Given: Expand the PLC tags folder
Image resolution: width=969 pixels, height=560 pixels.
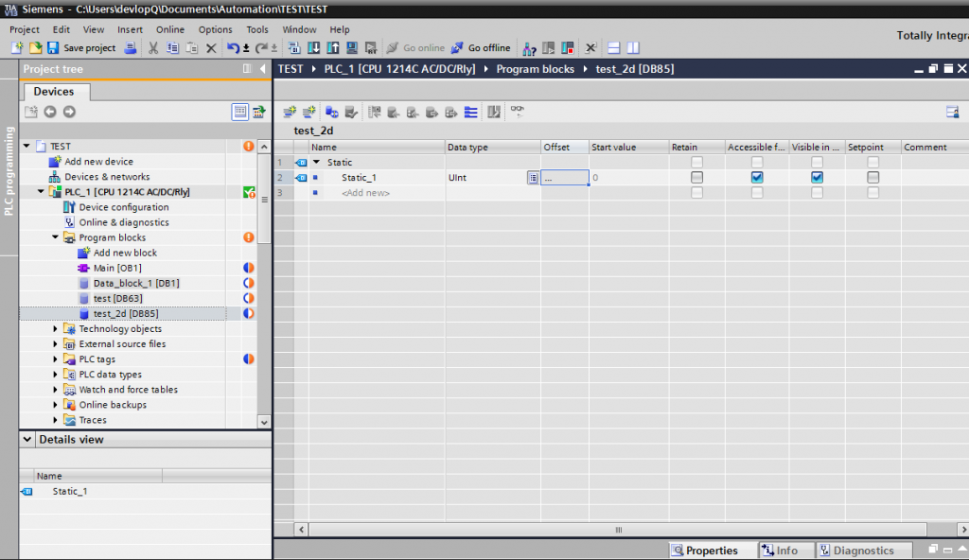Looking at the screenshot, I should tap(55, 359).
